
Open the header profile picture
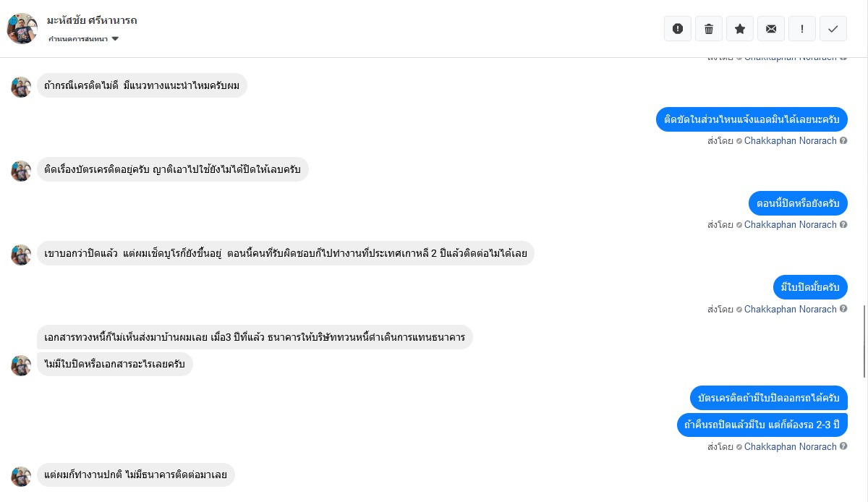22,28
